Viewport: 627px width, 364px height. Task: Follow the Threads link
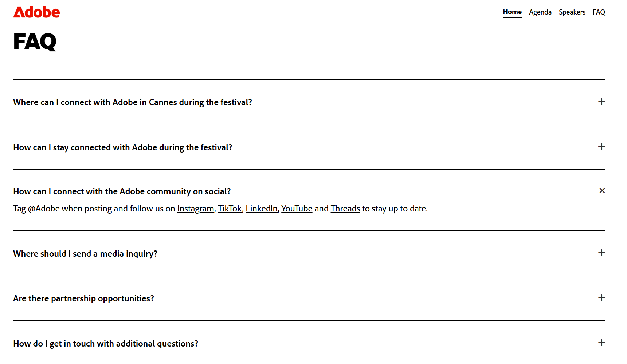tap(345, 209)
